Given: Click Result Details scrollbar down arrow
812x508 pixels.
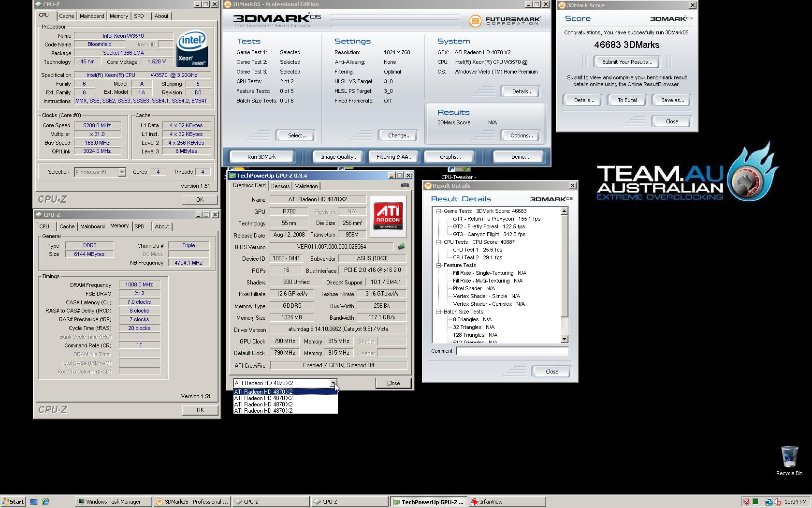Looking at the screenshot, I should [x=564, y=340].
